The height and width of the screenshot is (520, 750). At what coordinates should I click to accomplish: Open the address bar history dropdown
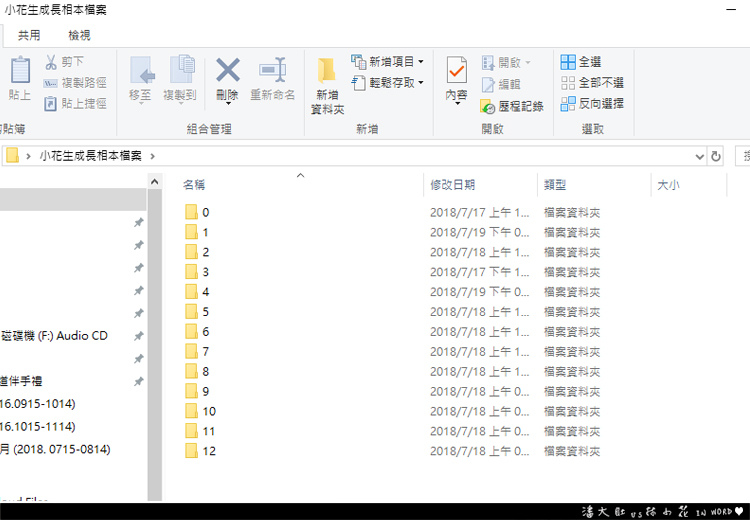point(699,156)
